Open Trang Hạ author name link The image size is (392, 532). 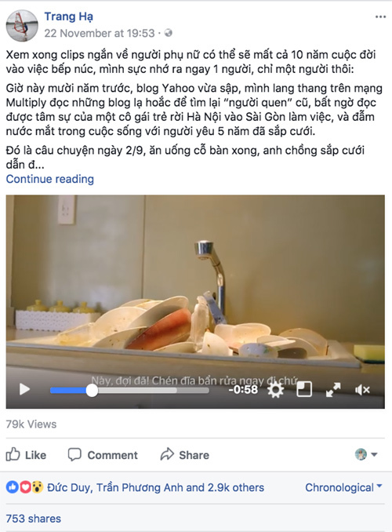pos(68,16)
